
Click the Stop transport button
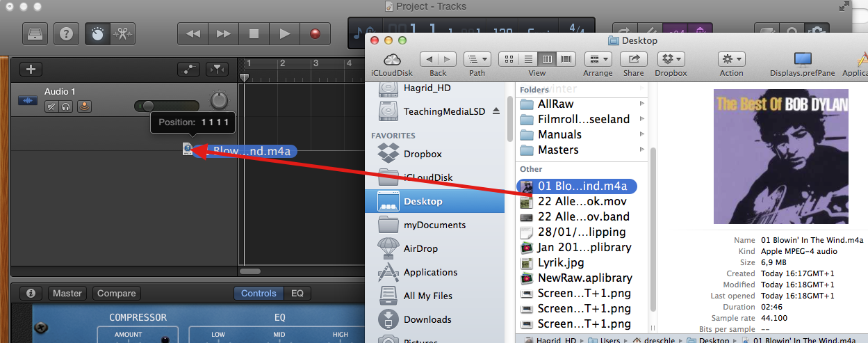[254, 33]
